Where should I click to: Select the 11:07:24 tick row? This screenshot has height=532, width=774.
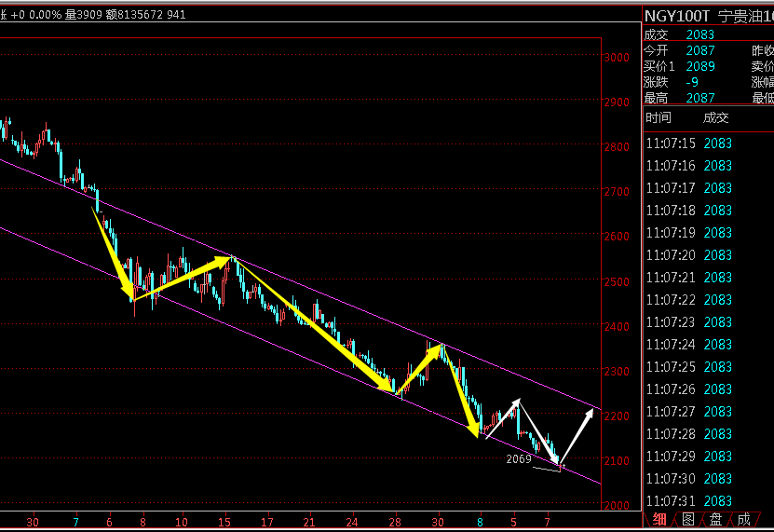[689, 345]
